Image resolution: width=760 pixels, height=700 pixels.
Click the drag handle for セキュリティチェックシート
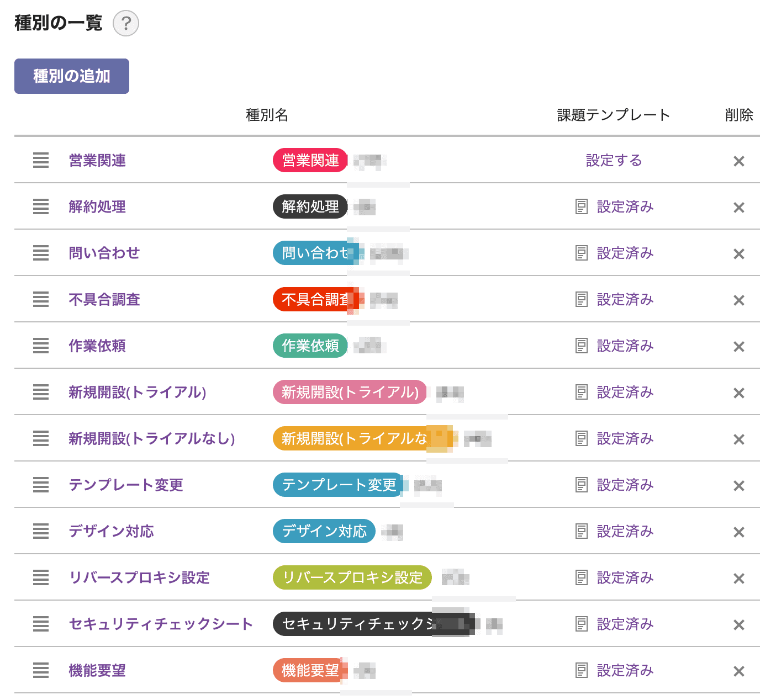pyautogui.click(x=41, y=624)
